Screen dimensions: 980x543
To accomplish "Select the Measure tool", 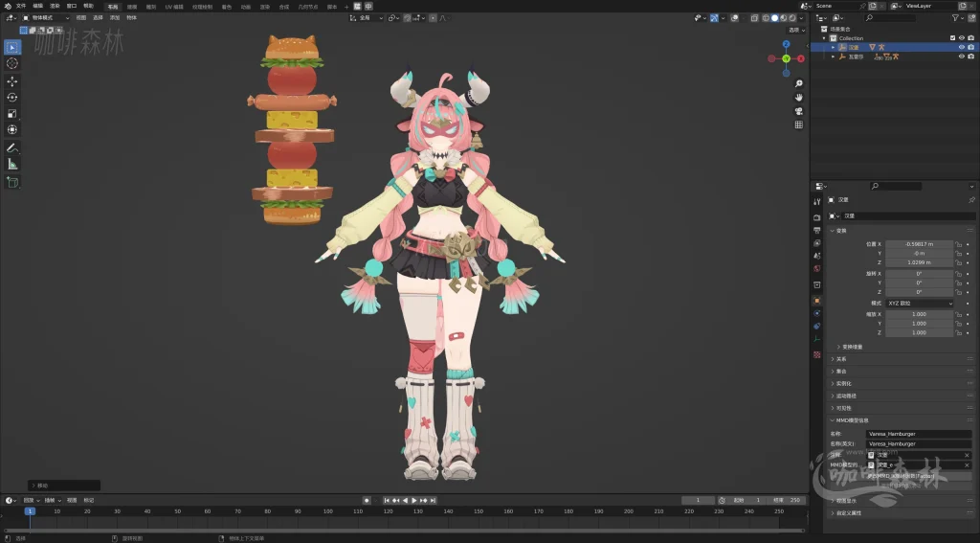I will click(x=11, y=164).
